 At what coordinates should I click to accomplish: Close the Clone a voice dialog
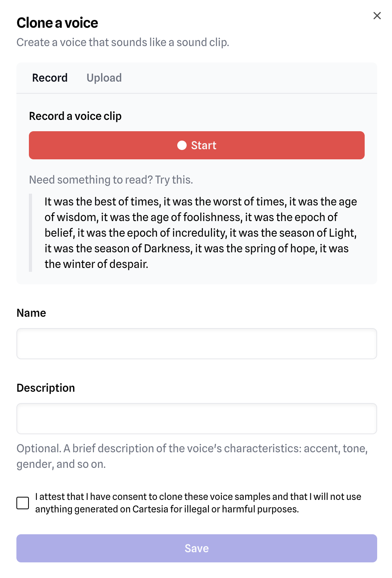(x=377, y=16)
